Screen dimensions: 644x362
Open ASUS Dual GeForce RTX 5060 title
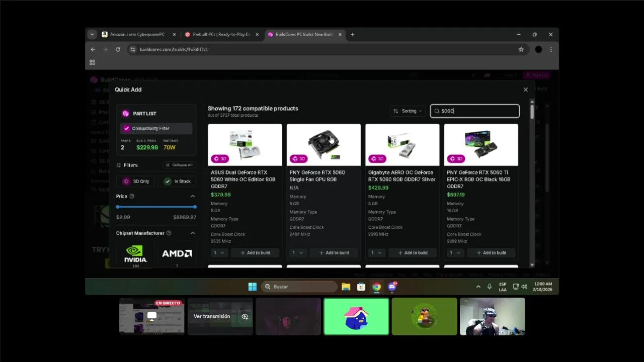coord(243,179)
